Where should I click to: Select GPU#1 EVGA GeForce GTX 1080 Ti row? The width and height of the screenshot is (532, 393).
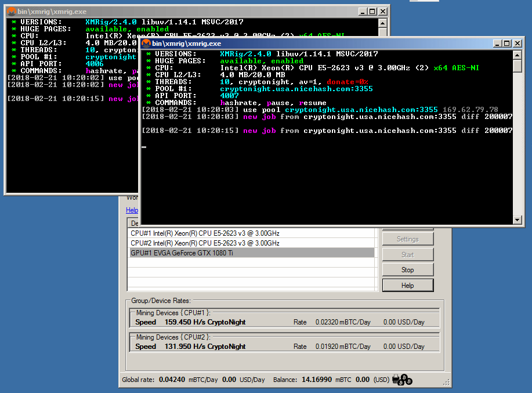pyautogui.click(x=252, y=253)
